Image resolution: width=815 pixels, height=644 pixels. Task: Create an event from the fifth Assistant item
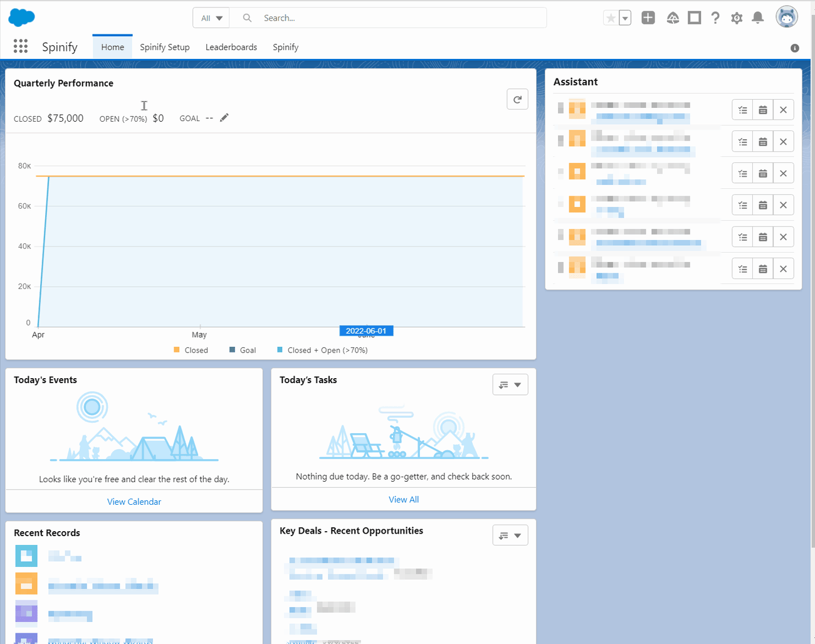(763, 237)
